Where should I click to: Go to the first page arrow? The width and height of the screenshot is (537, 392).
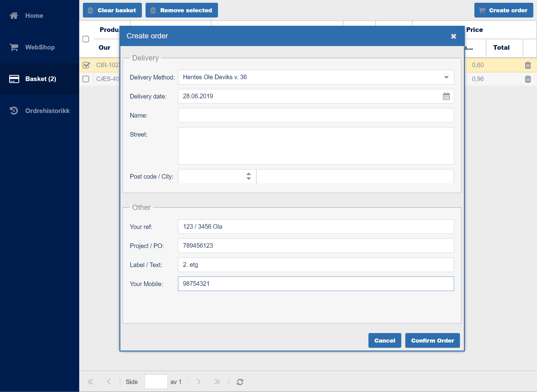coord(90,382)
